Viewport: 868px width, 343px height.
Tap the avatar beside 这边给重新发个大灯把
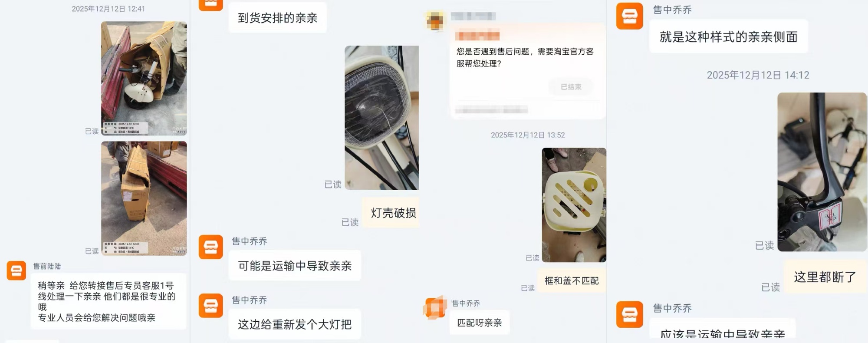pyautogui.click(x=211, y=306)
